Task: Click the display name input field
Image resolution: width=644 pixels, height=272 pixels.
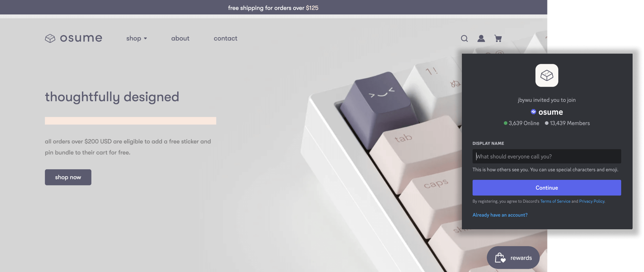Action: point(546,156)
